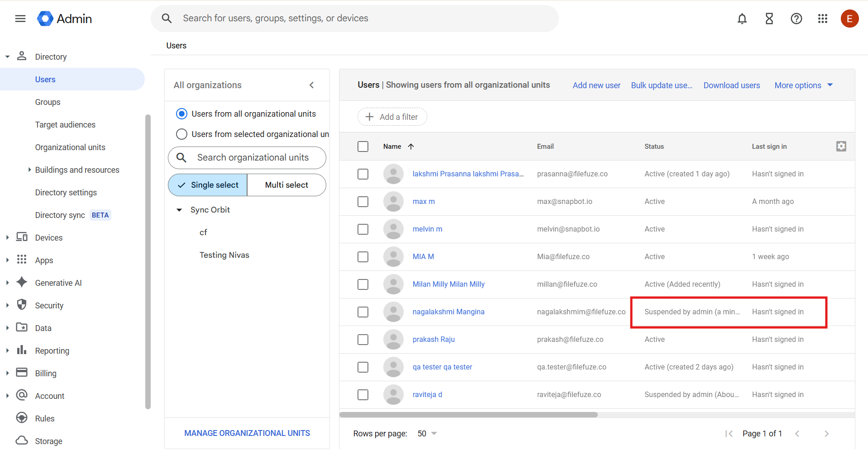
Task: Go to the previous page arrow
Action: tap(797, 434)
